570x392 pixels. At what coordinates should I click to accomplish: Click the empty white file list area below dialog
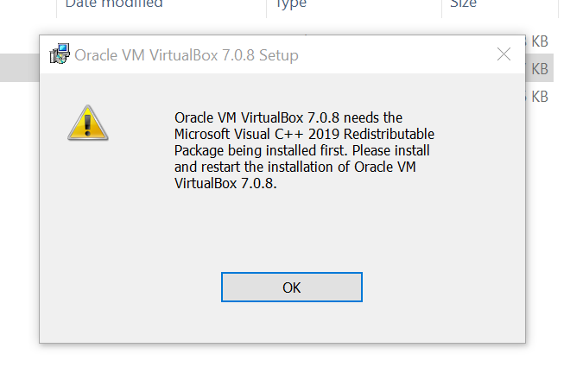tap(283, 368)
